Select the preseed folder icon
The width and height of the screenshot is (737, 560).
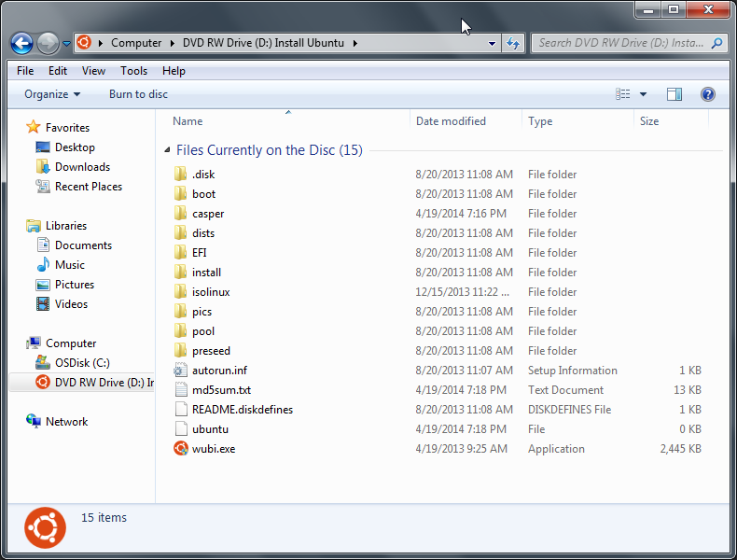point(180,350)
